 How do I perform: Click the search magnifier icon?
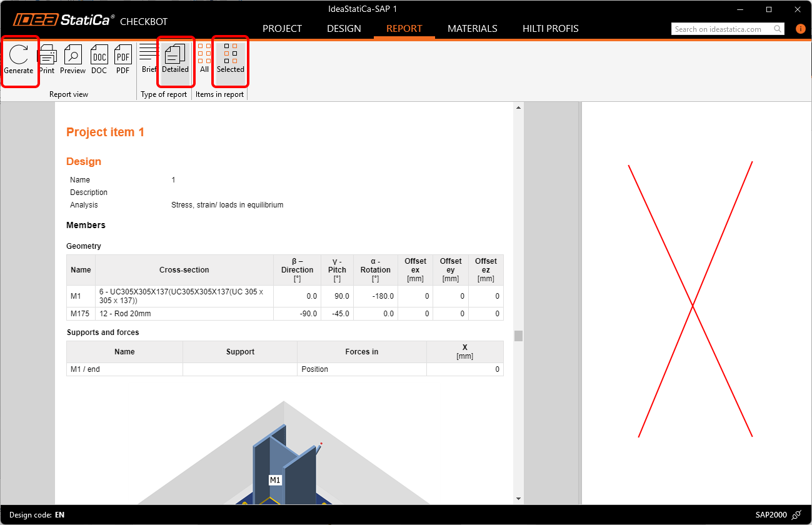tap(777, 28)
